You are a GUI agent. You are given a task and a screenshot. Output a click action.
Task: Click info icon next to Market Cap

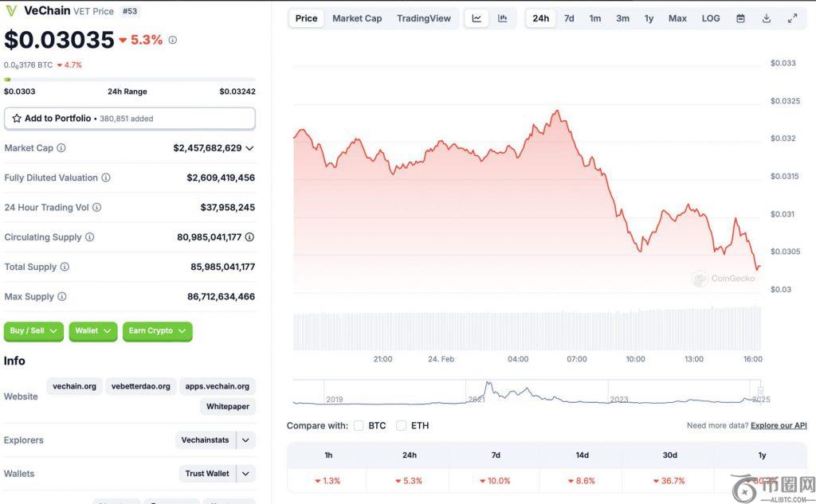[x=61, y=148]
